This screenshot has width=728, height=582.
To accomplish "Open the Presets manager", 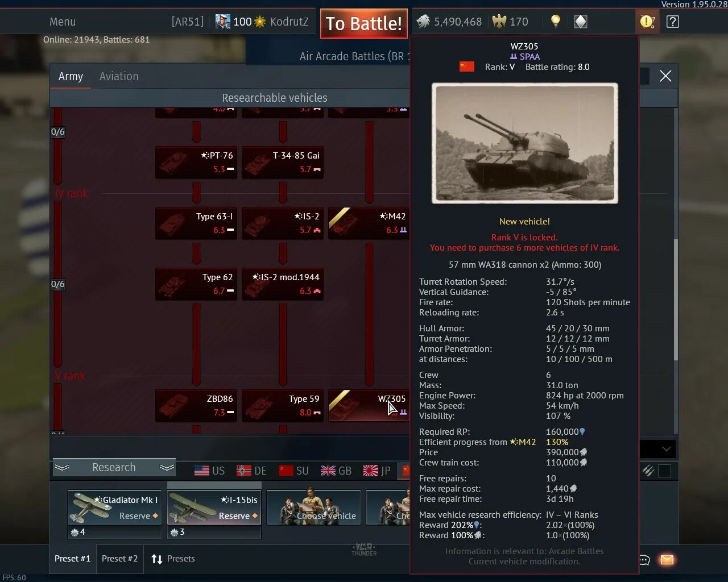I will pyautogui.click(x=173, y=559).
